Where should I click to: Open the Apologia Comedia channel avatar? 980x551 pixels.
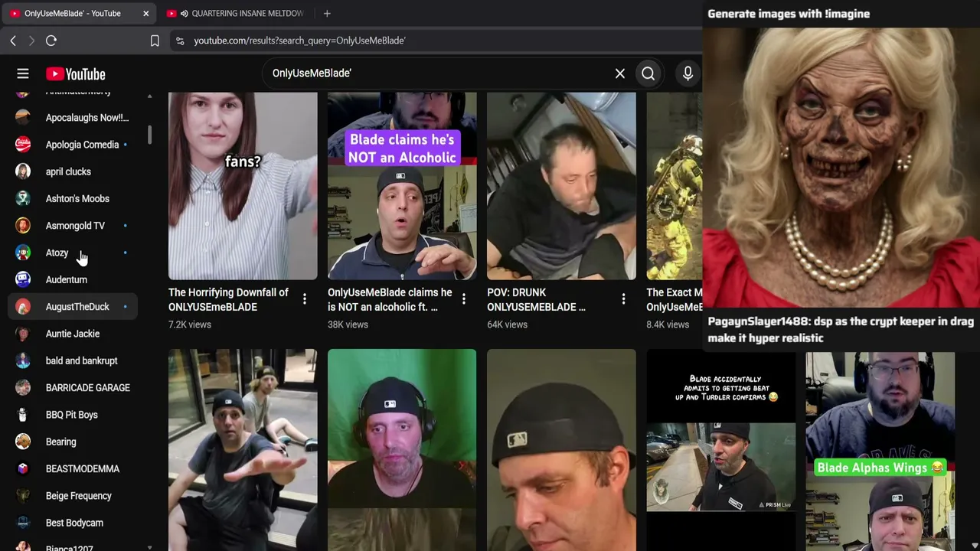click(x=23, y=145)
